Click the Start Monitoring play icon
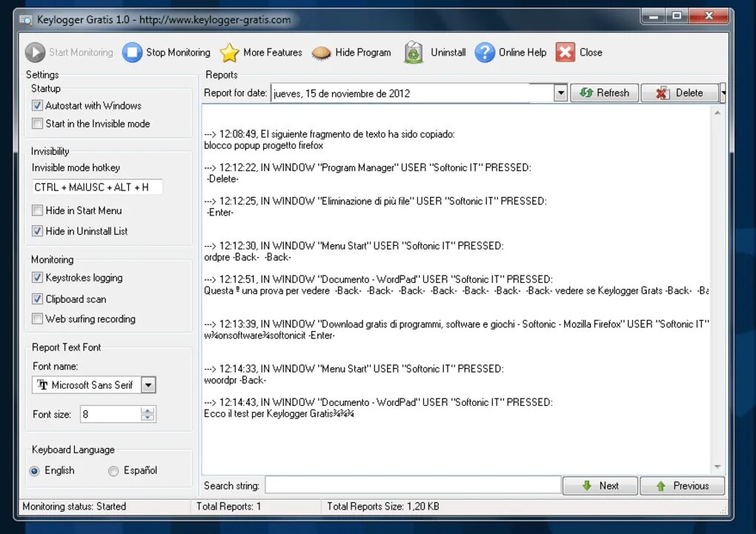The image size is (756, 534). tap(35, 52)
